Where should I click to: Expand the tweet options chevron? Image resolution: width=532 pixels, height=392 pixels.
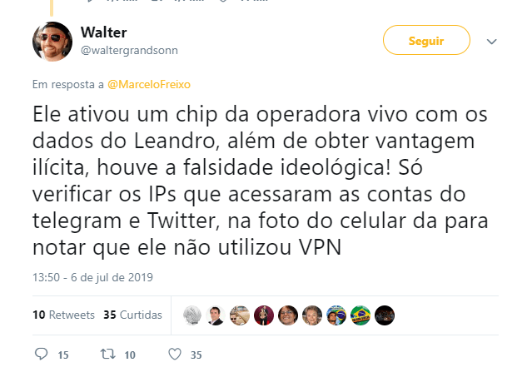[492, 42]
